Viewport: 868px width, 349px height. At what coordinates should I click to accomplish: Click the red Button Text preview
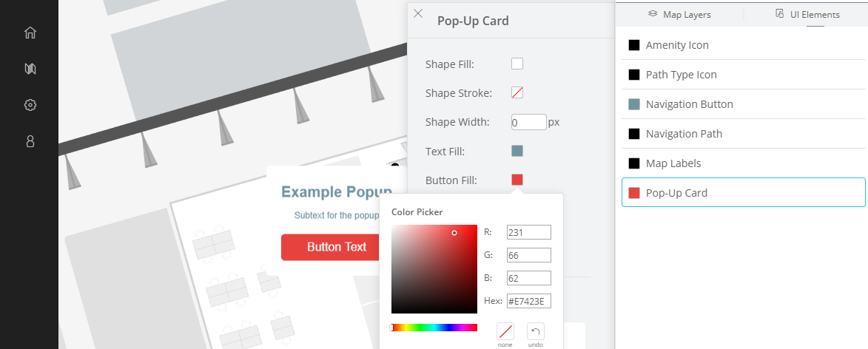point(330,247)
